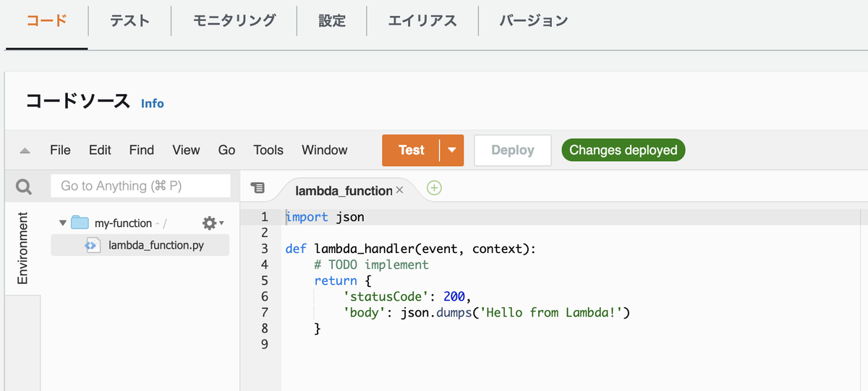Switch to the モニタリング tab
The image size is (868, 391).
click(x=234, y=21)
